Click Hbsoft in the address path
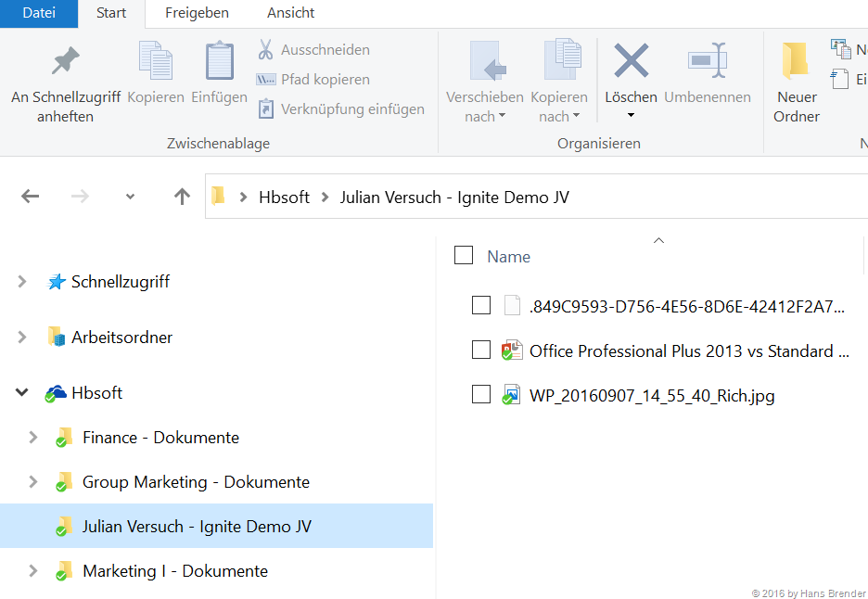 tap(284, 197)
